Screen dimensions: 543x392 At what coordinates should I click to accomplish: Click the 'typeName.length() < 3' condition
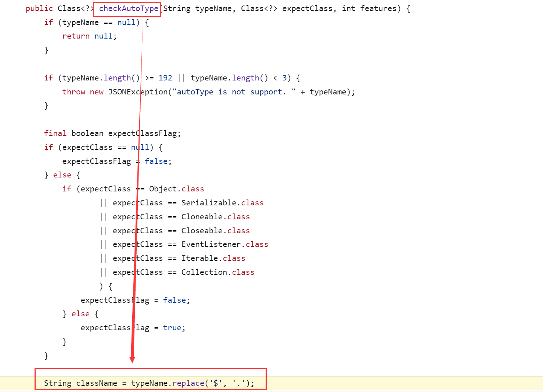[239, 78]
